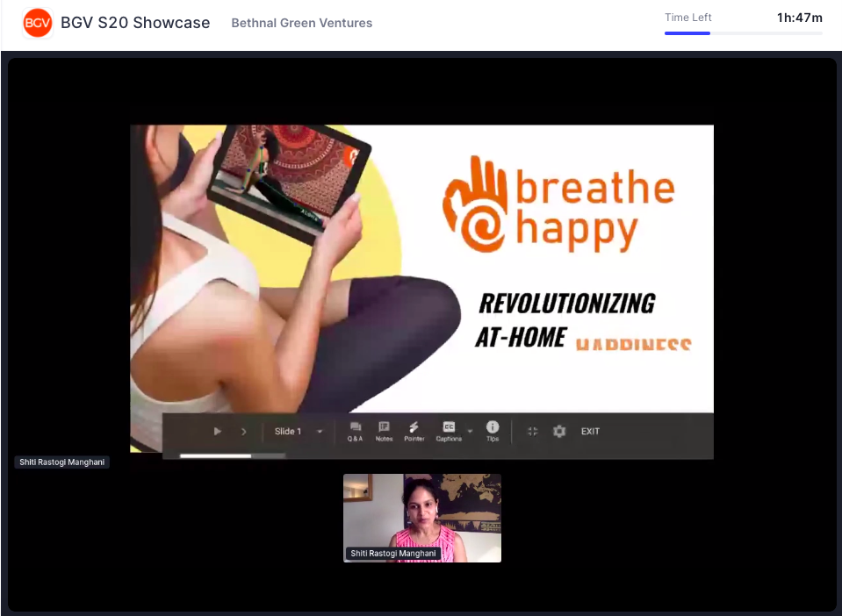842x616 pixels.
Task: Click the BGV S20 Showcase title
Action: [135, 23]
